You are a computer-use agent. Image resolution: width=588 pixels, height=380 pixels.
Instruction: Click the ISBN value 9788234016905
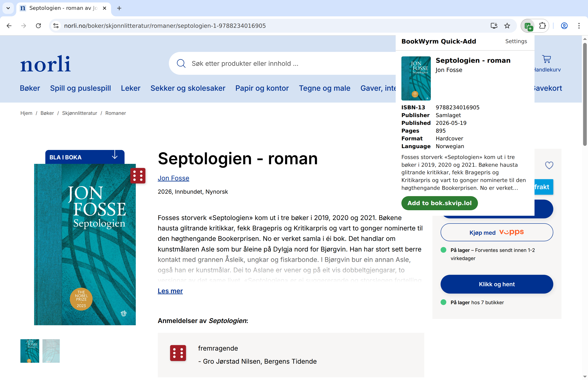click(x=457, y=107)
